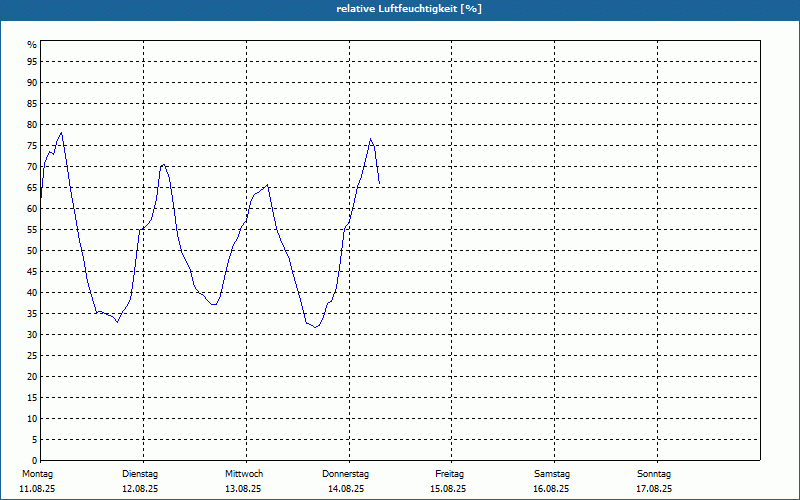The width and height of the screenshot is (800, 500).
Task: Click the Freitag day label
Action: (x=449, y=474)
